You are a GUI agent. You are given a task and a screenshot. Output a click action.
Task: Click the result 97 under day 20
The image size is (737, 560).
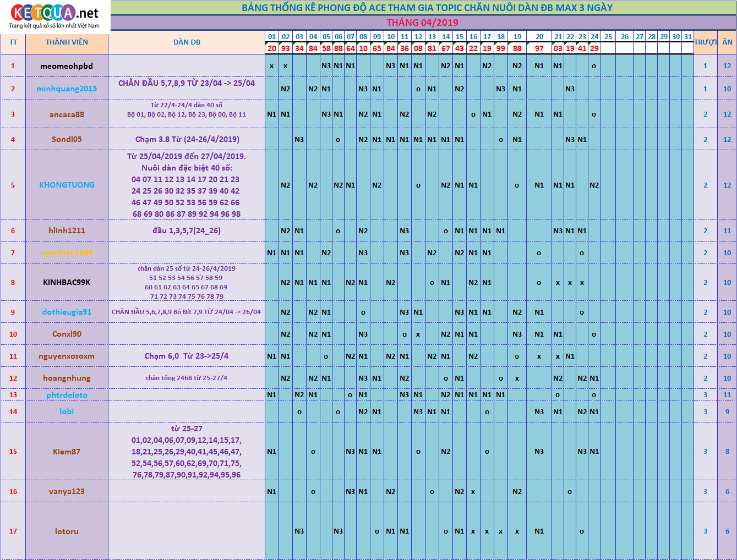(x=539, y=48)
